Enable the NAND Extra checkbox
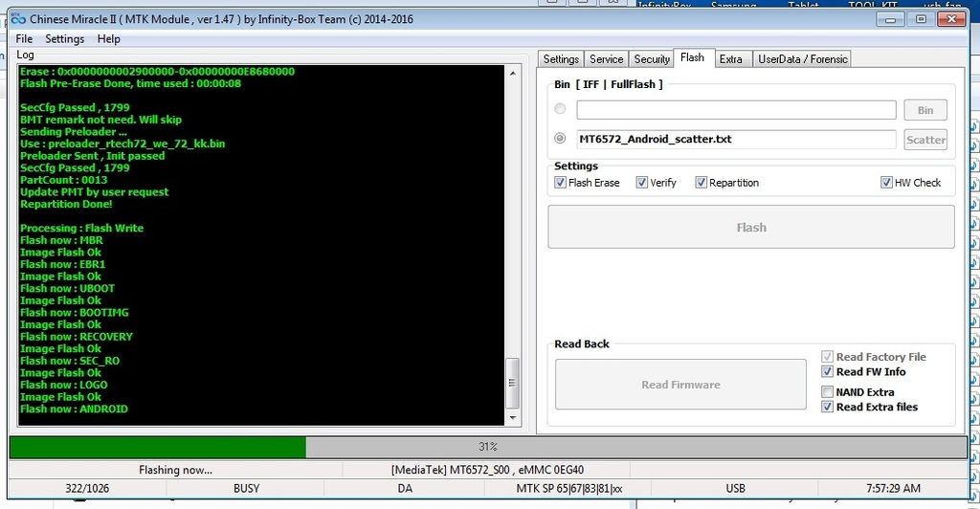The image size is (980, 509). point(828,392)
